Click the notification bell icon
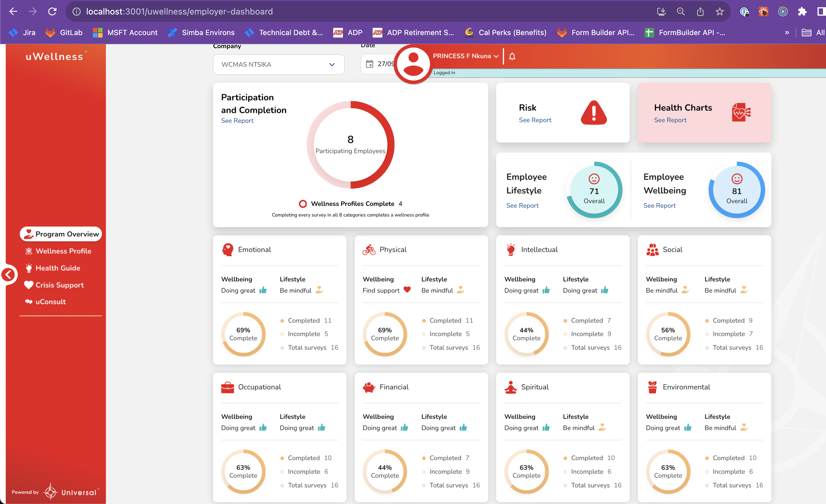The height and width of the screenshot is (504, 826). [x=512, y=56]
